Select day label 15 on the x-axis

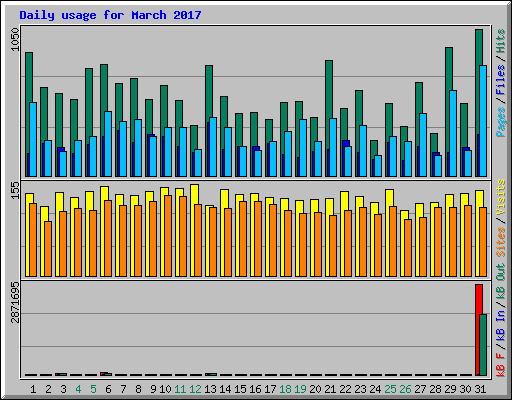(x=240, y=389)
